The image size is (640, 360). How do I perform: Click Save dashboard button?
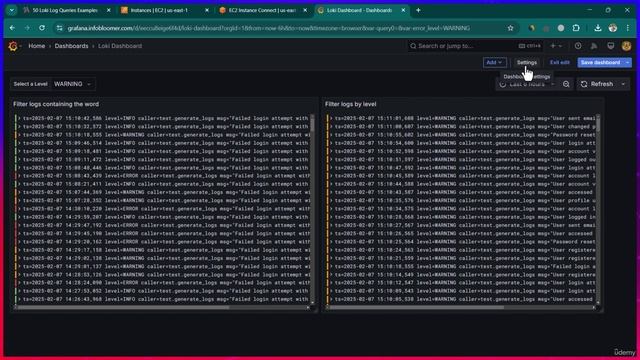click(600, 62)
